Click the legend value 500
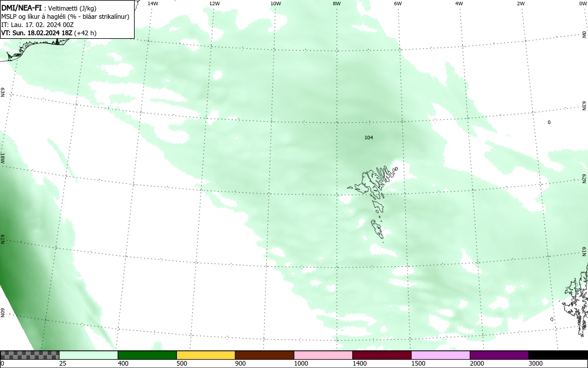588x368 pixels. pyautogui.click(x=182, y=363)
